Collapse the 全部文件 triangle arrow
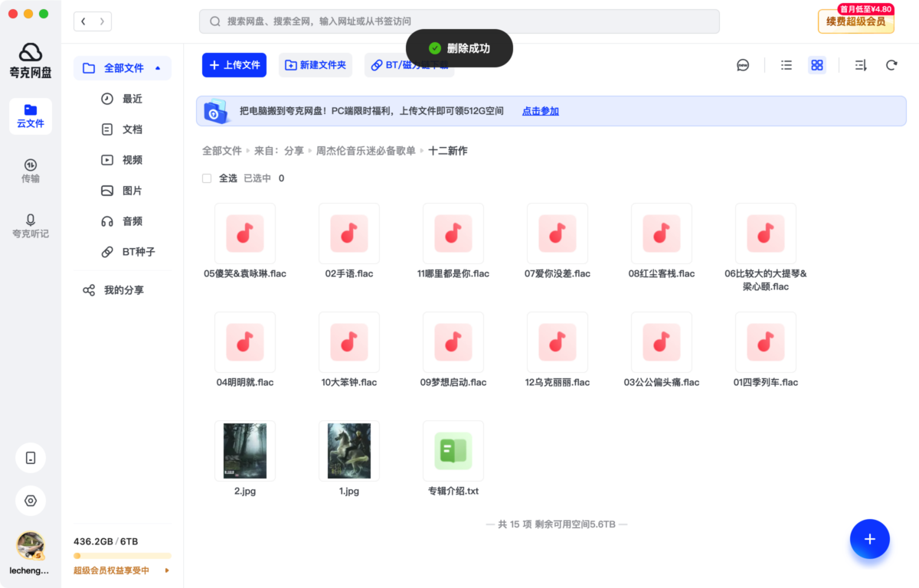This screenshot has width=919, height=588. (x=158, y=68)
